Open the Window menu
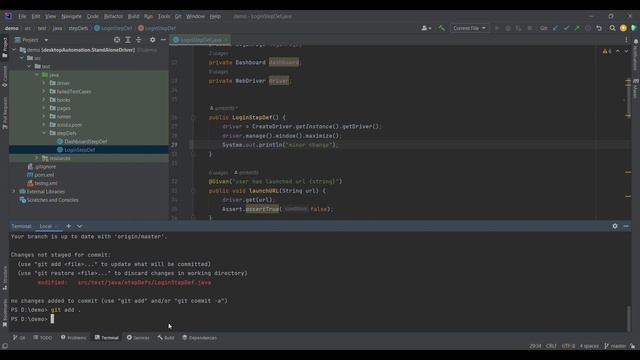Image resolution: width=640 pixels, height=360 pixels. click(x=195, y=16)
